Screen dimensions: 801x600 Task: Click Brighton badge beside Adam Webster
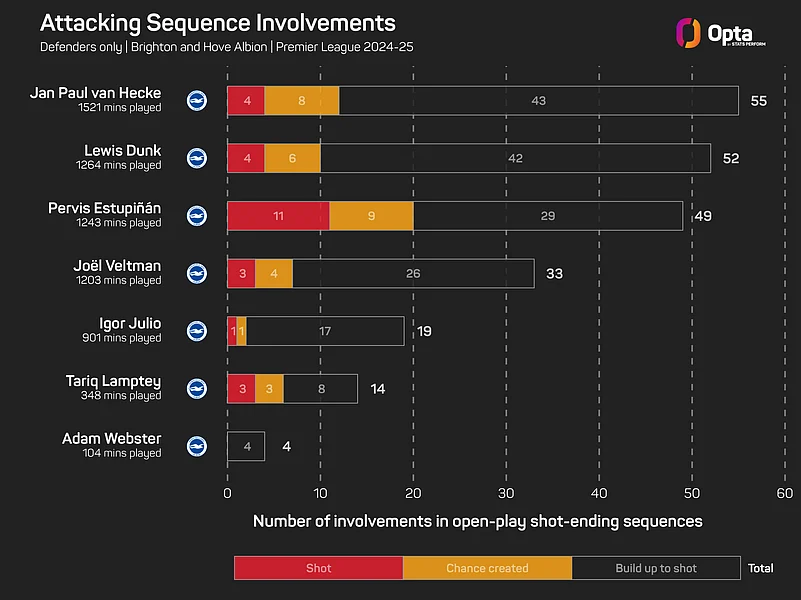(197, 446)
